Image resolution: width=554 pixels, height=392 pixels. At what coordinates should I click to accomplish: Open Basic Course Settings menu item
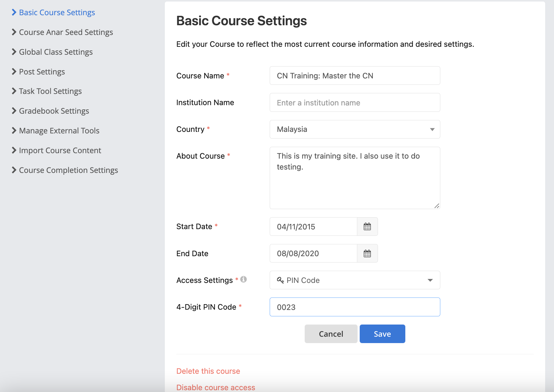click(x=57, y=12)
